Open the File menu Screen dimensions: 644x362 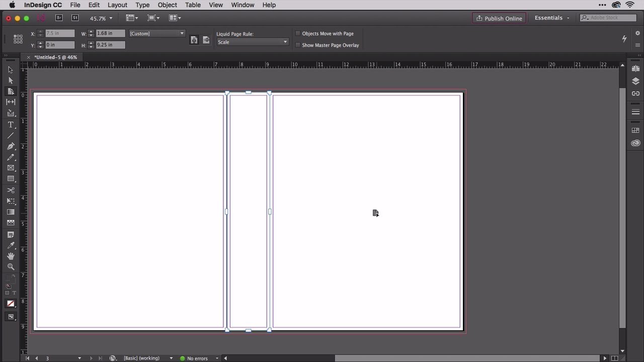click(x=75, y=5)
